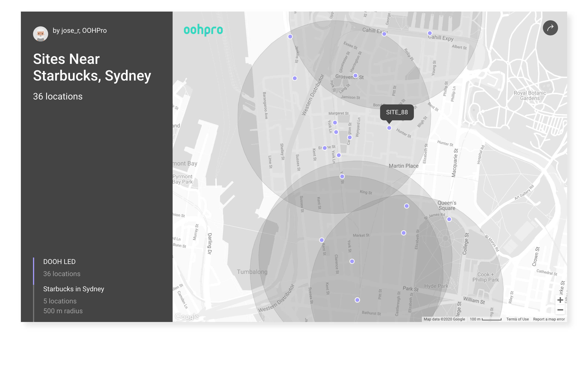The image size is (588, 379).
Task: Zoom out with the map minus button
Action: point(560,310)
